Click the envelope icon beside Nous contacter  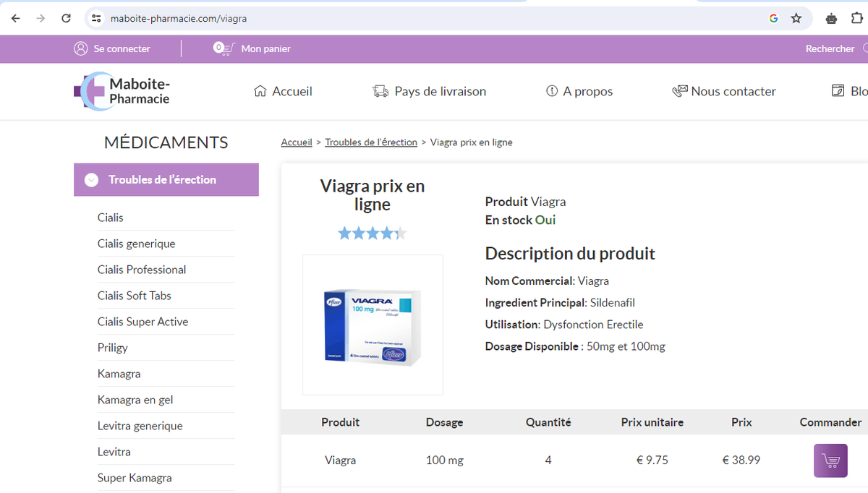pos(679,91)
